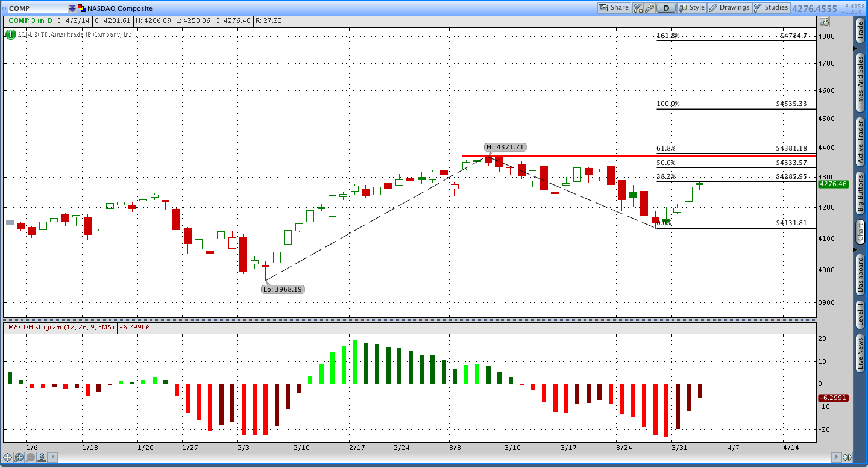Open the Style menu

click(x=692, y=8)
